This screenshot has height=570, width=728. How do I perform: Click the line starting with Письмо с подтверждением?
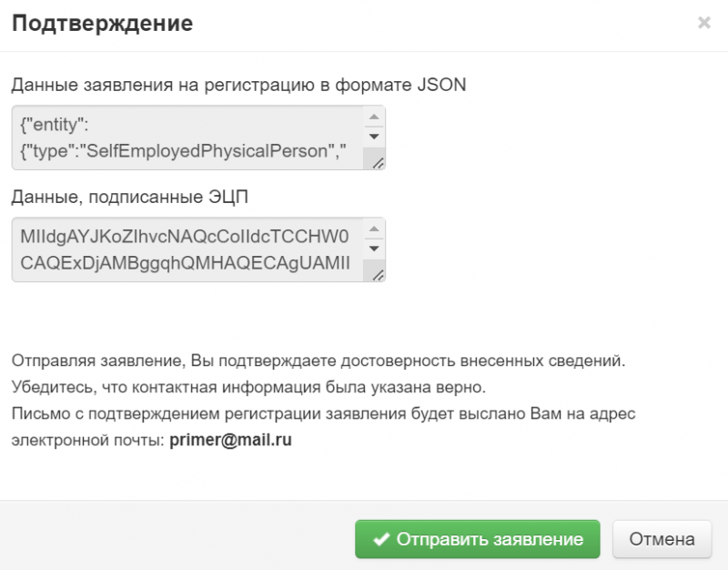(323, 413)
